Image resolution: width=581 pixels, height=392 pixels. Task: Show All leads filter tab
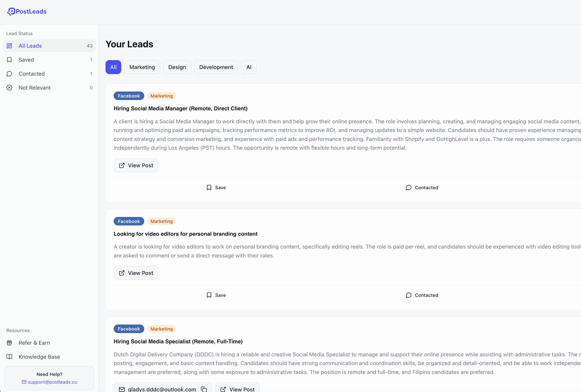(x=113, y=67)
